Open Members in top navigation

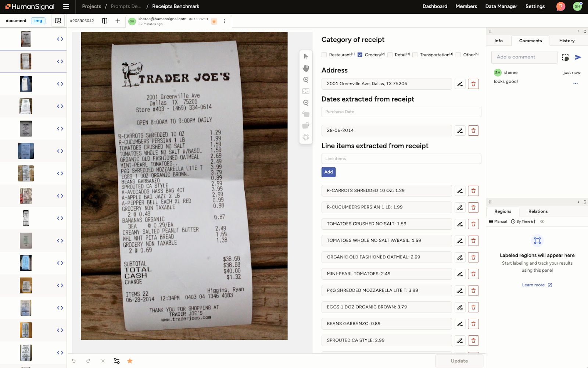coord(466,6)
